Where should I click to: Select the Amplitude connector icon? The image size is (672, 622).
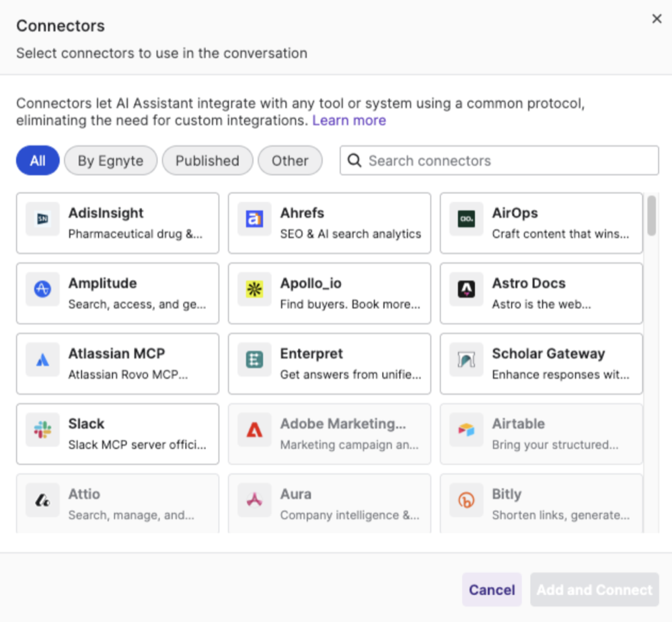[42, 289]
